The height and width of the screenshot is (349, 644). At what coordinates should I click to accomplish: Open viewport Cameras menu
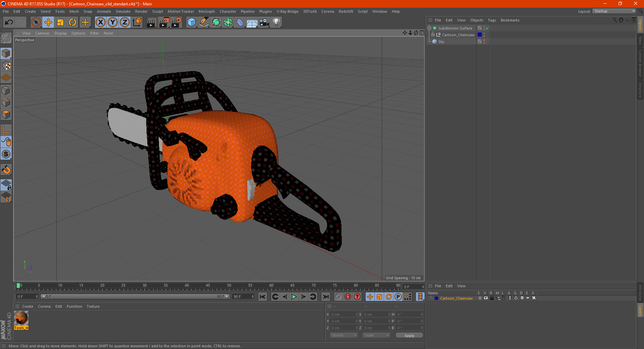click(x=42, y=33)
